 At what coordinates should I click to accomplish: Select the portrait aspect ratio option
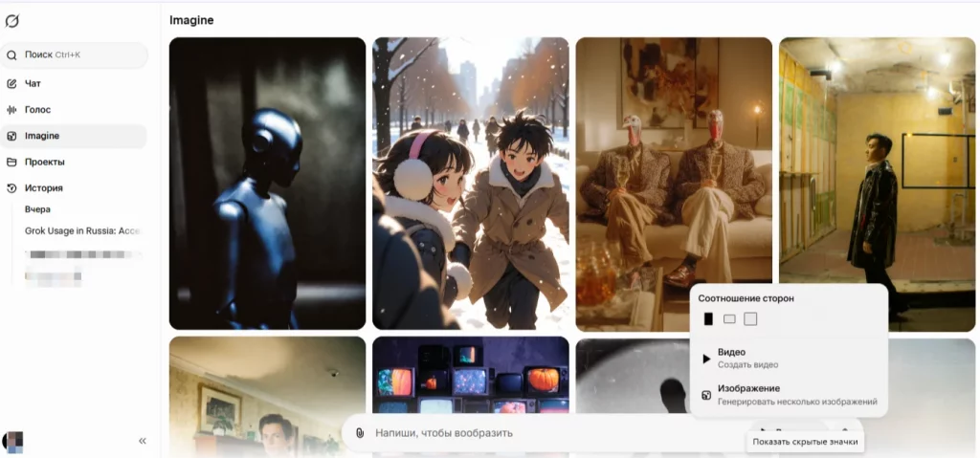[x=708, y=318]
